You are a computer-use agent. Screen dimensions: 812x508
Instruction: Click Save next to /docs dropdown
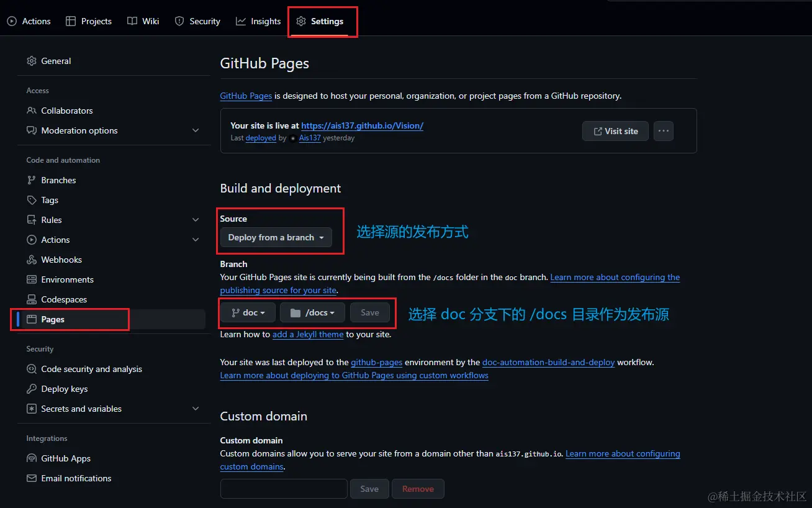click(x=370, y=312)
